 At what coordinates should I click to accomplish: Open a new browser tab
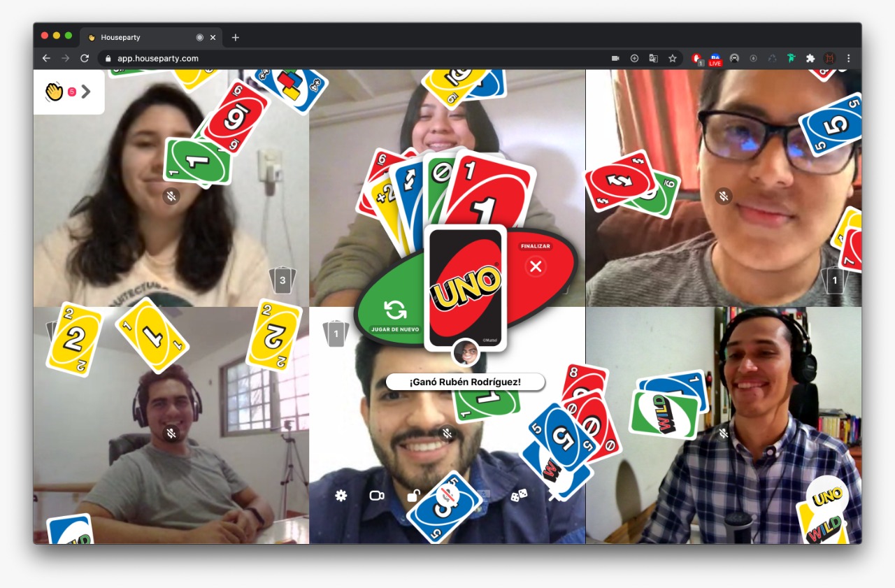tap(235, 38)
